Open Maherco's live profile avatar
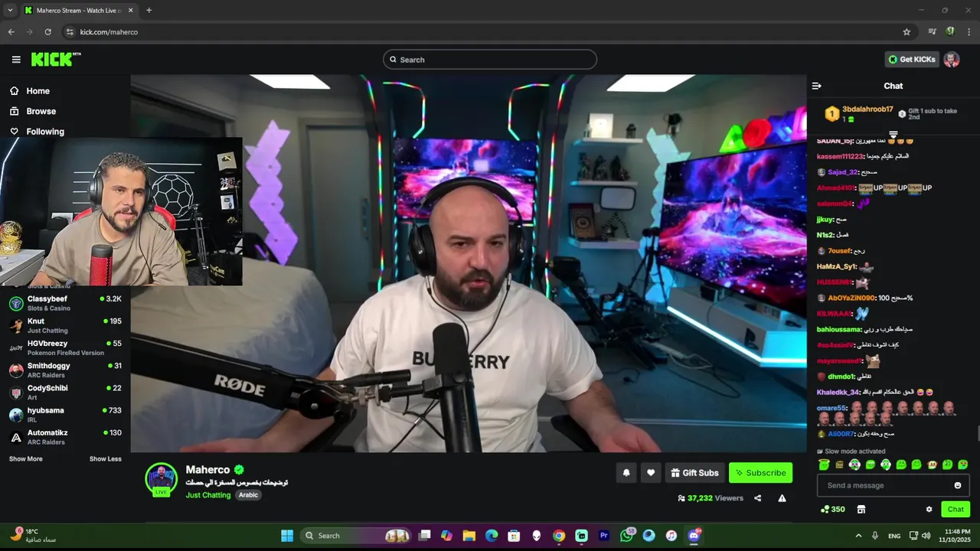 (162, 479)
